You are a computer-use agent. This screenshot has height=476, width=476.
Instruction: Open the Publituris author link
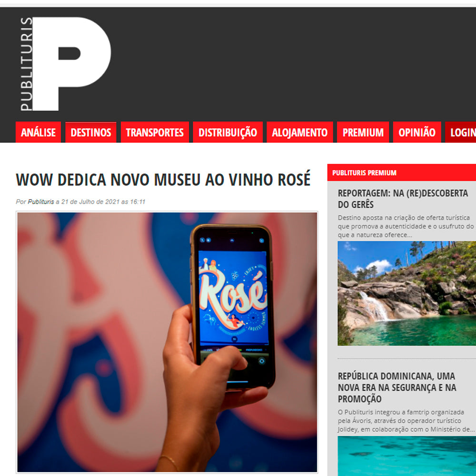click(x=41, y=202)
